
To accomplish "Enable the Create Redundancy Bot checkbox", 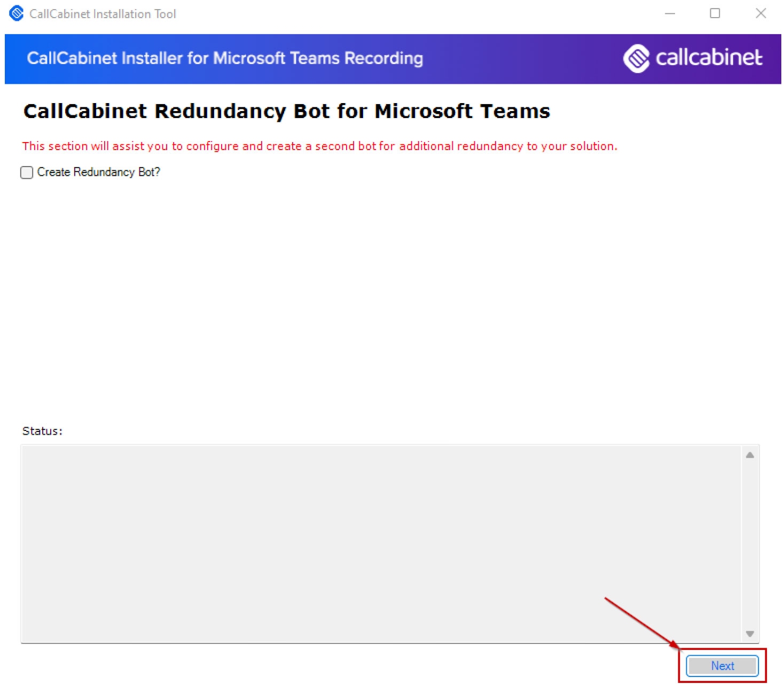I will tap(27, 172).
